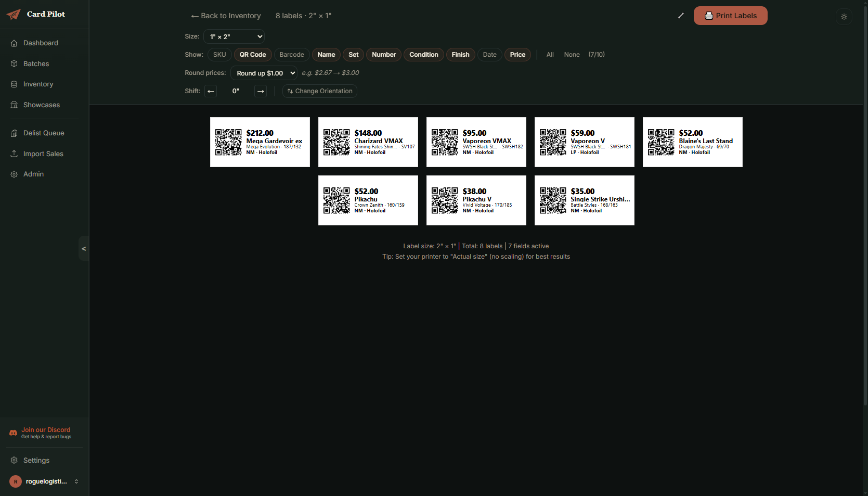Shift labels right with the right arrow
868x496 pixels.
pos(261,91)
